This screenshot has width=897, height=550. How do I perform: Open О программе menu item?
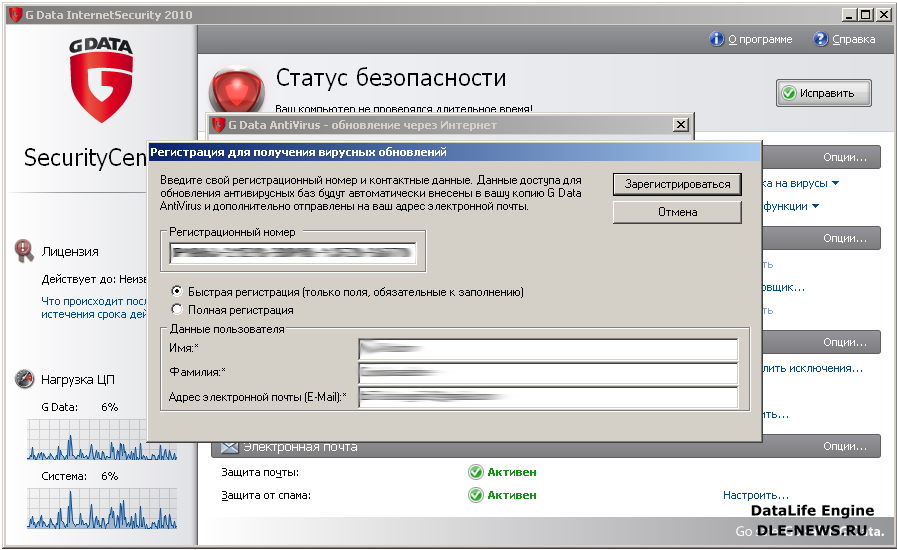760,39
